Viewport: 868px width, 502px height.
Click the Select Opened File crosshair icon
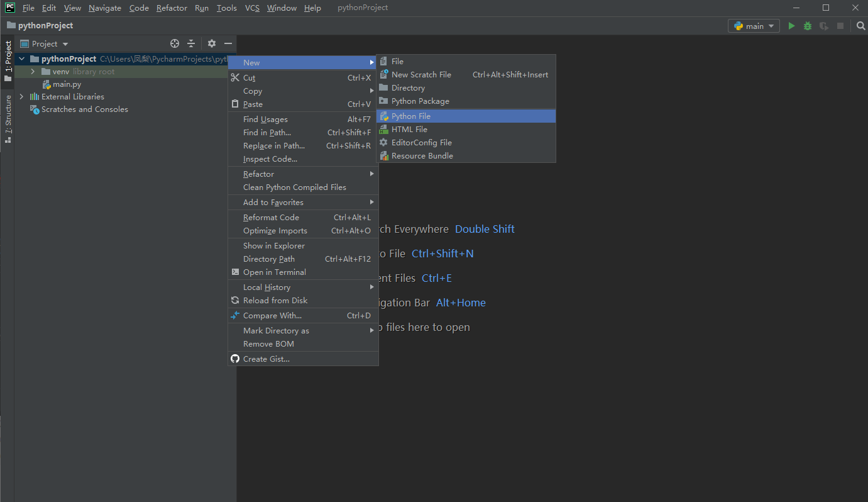click(x=174, y=43)
